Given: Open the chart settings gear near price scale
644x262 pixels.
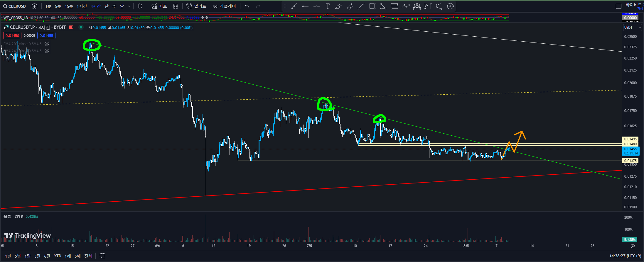Looking at the screenshot, I should click(633, 246).
